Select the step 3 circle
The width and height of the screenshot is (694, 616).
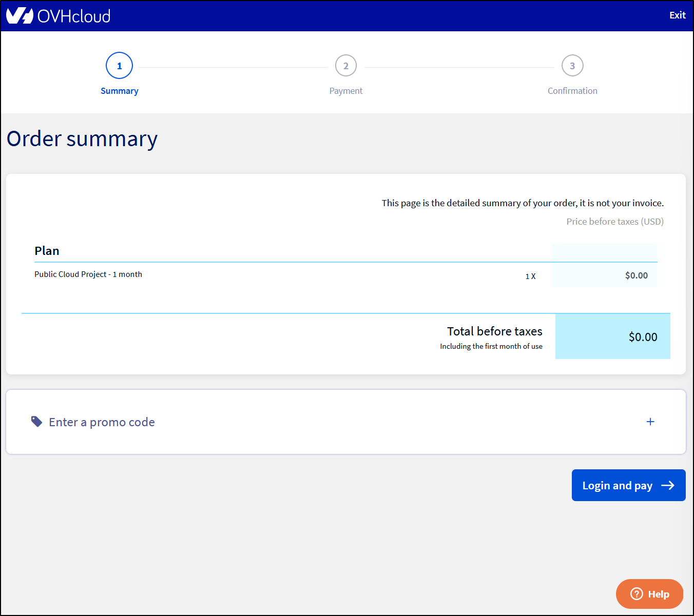[572, 66]
